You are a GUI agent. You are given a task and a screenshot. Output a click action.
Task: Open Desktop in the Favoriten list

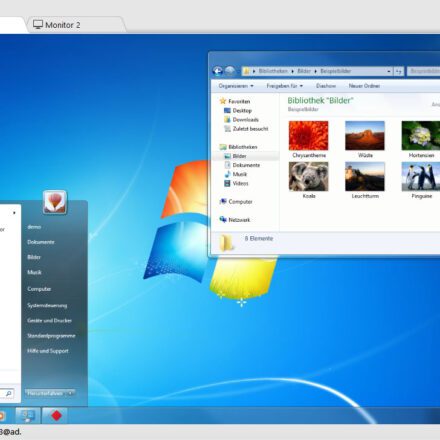coord(242,111)
